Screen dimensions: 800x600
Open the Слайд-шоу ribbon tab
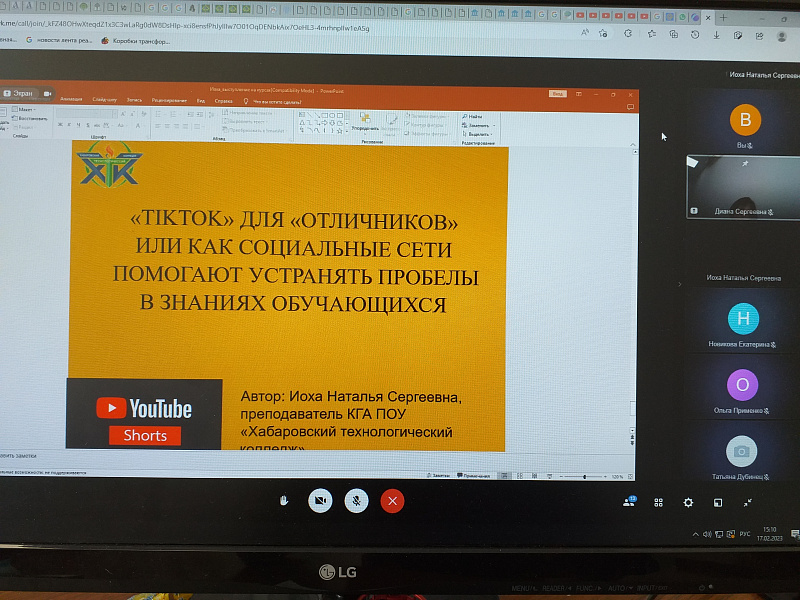click(105, 99)
